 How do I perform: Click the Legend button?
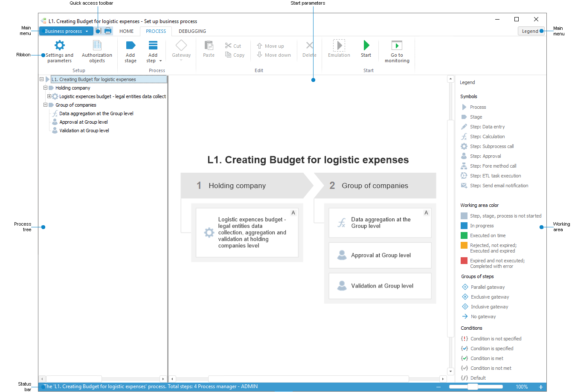pyautogui.click(x=531, y=31)
